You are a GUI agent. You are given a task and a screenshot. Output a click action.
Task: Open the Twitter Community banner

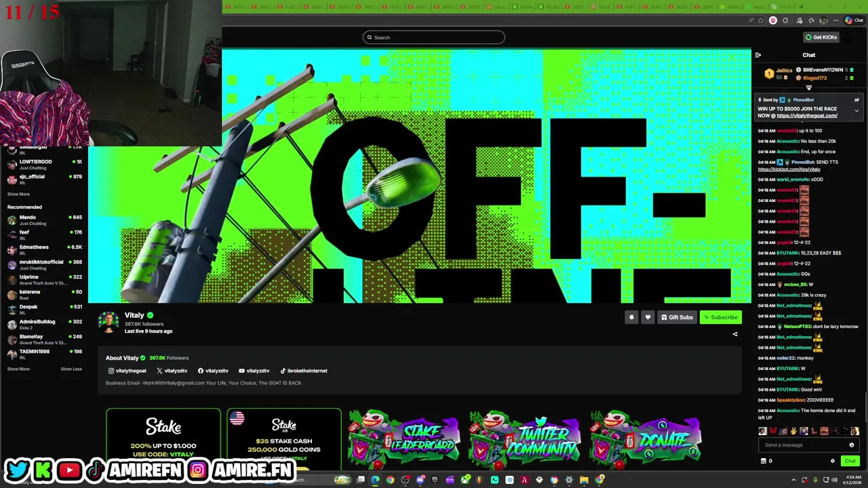[525, 439]
